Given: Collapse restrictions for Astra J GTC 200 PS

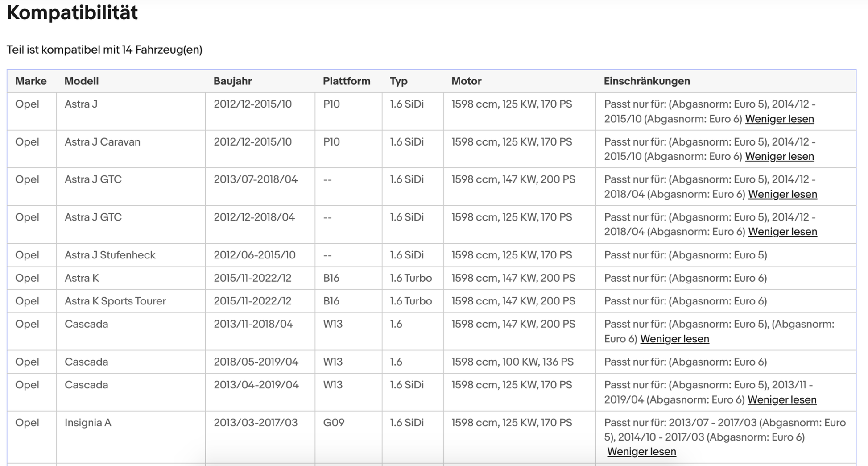Looking at the screenshot, I should (x=782, y=194).
